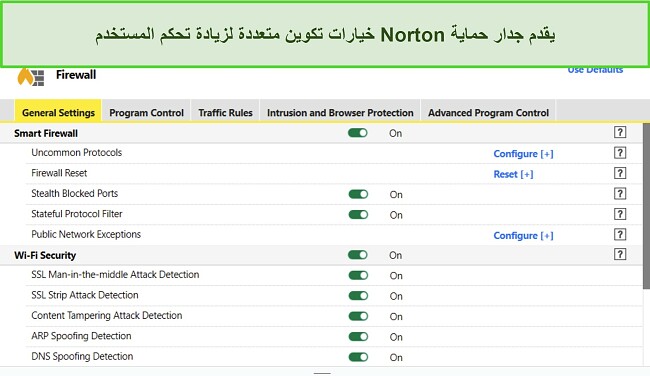Go to Intrusion and Browser Protection tab
The width and height of the screenshot is (650, 376).
pos(340,111)
